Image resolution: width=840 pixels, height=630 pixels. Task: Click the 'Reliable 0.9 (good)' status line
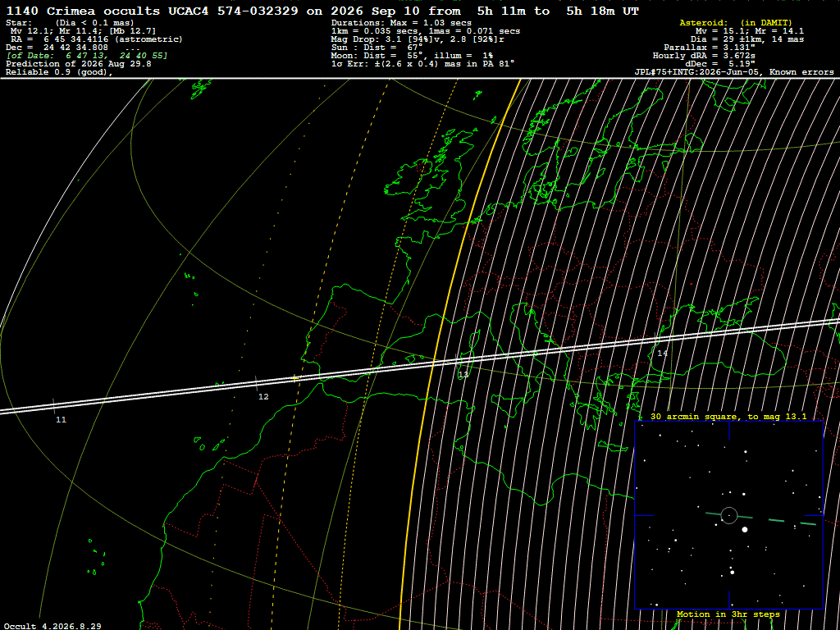(59, 72)
